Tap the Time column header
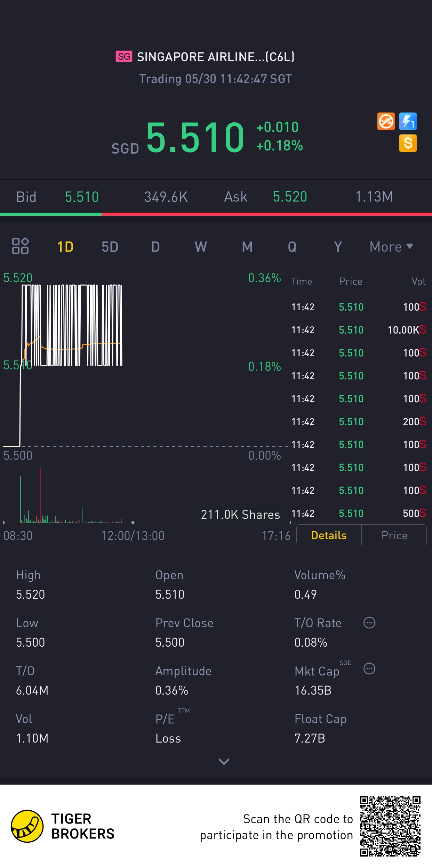This screenshot has height=868, width=432. tap(302, 281)
